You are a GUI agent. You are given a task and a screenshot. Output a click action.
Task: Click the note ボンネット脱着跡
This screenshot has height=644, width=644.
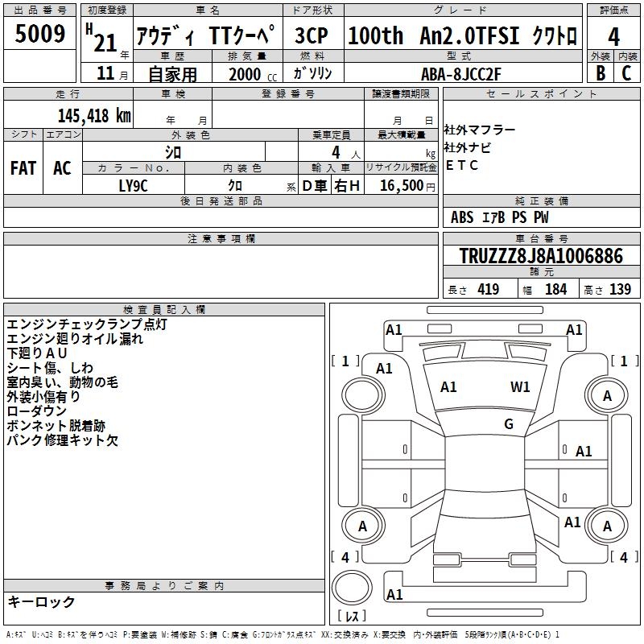pyautogui.click(x=56, y=426)
